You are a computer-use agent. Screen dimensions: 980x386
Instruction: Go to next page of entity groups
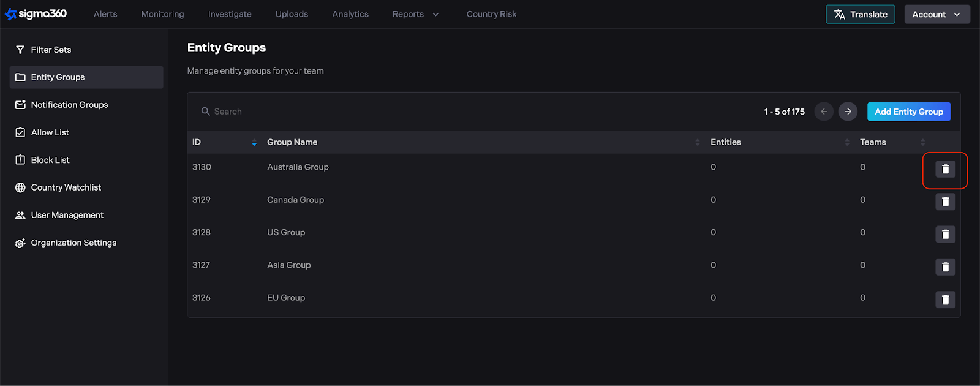tap(848, 112)
